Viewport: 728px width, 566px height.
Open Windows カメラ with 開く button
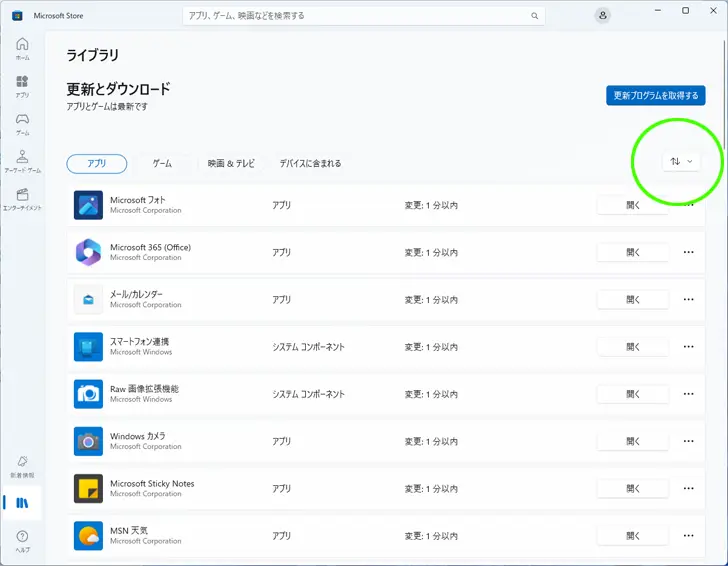pos(632,441)
